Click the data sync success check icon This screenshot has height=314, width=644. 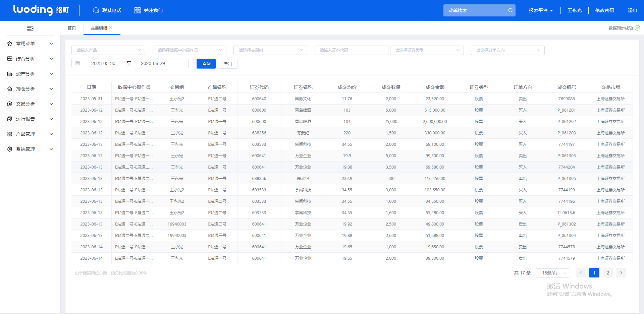637,28
